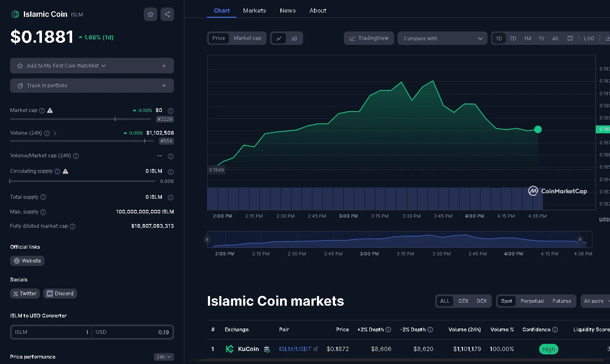Open the TradingView chart button
This screenshot has height=364, width=610.
(x=369, y=38)
